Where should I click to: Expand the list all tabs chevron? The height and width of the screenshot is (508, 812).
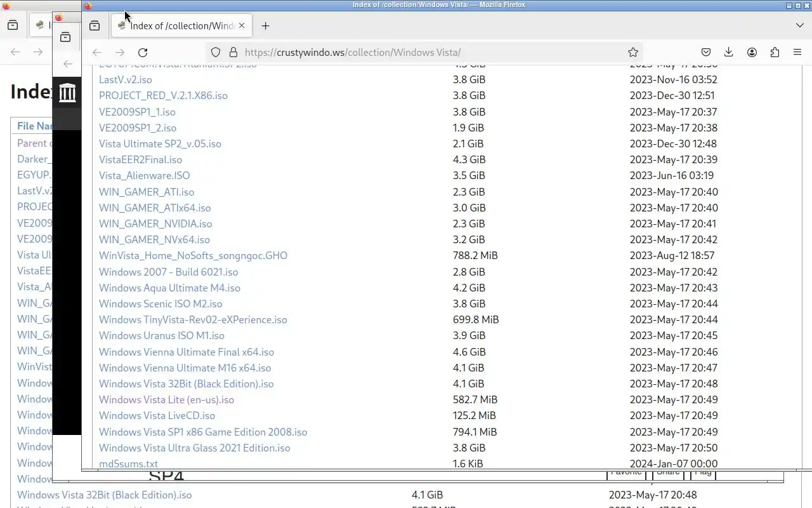point(799,25)
